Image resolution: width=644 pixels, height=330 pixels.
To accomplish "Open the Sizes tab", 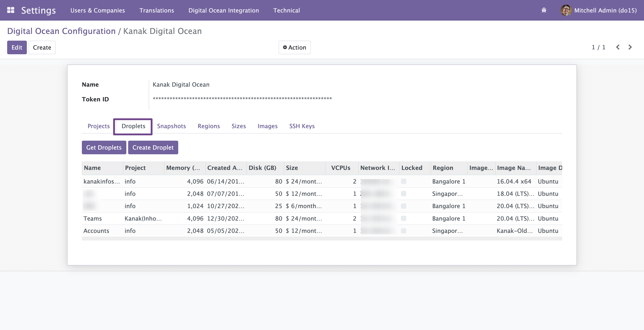I will [239, 126].
